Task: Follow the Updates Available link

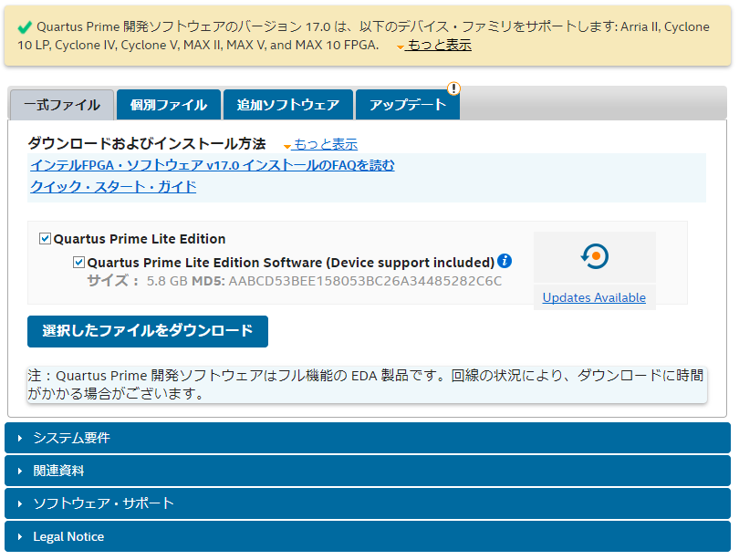Action: tap(594, 297)
